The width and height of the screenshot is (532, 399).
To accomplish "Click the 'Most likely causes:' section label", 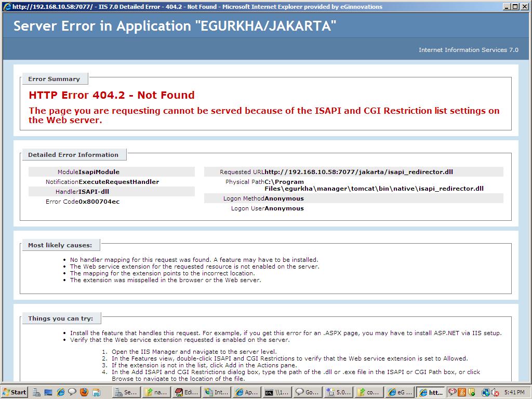I will click(60, 245).
